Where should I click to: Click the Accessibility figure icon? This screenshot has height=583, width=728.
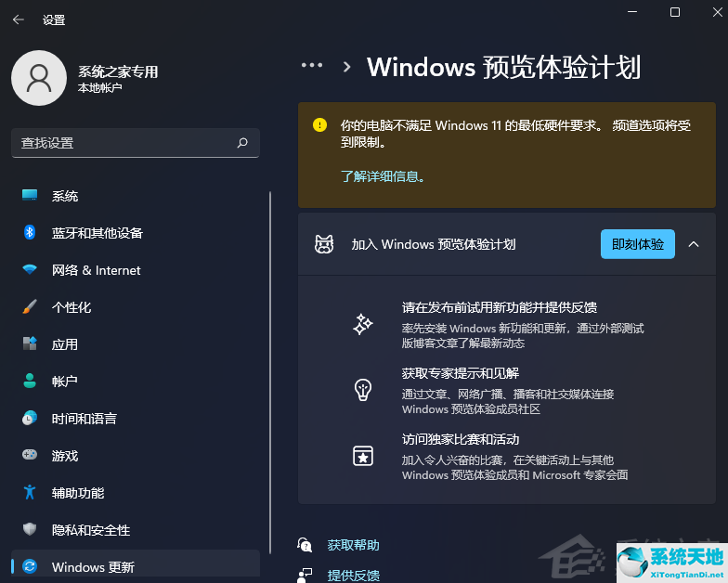(30, 492)
